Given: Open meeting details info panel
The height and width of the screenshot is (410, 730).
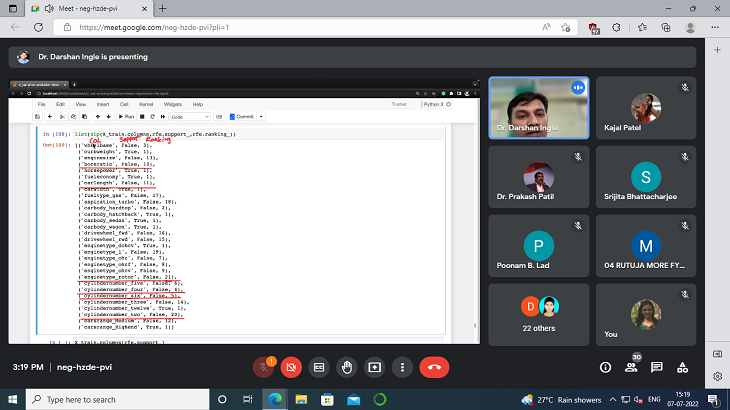Looking at the screenshot, I should click(606, 367).
